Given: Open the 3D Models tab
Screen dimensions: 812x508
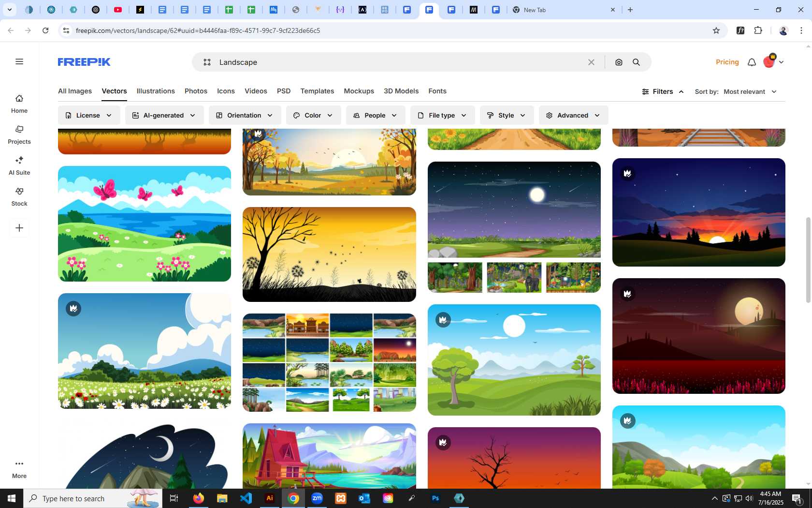Looking at the screenshot, I should coord(401,91).
